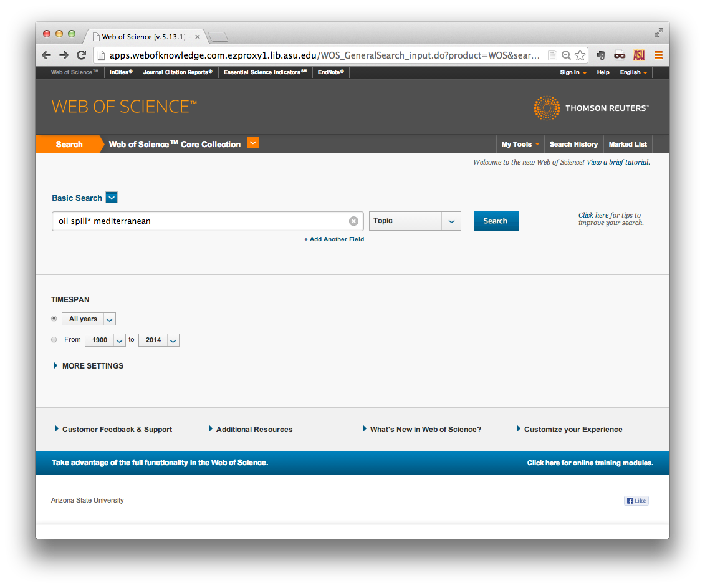705x588 pixels.
Task: Reload the page with the refresh icon
Action: pyautogui.click(x=82, y=55)
